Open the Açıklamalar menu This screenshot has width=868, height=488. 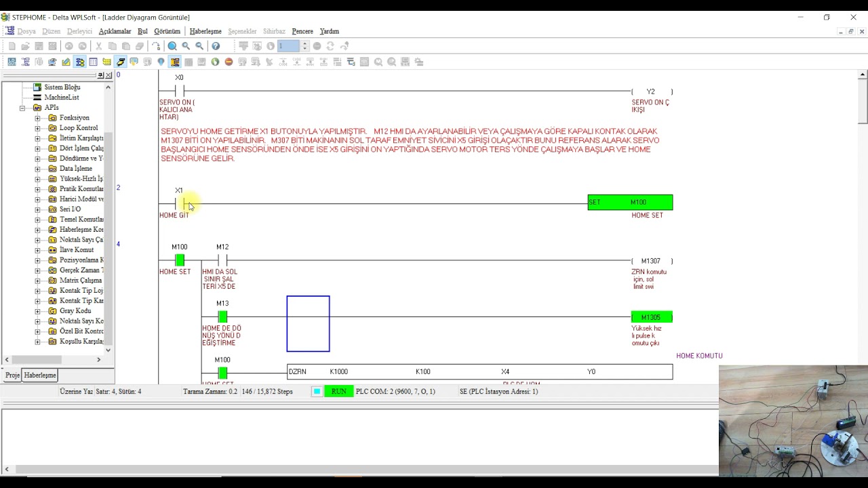pyautogui.click(x=115, y=31)
